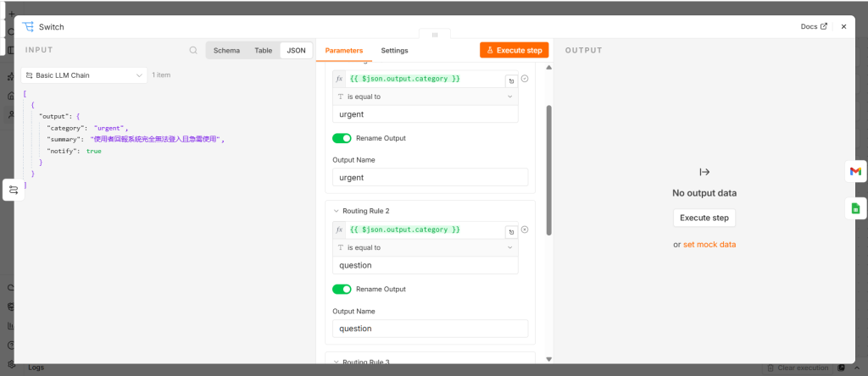The image size is (868, 376).
Task: Open the Settings tab
Action: point(395,50)
